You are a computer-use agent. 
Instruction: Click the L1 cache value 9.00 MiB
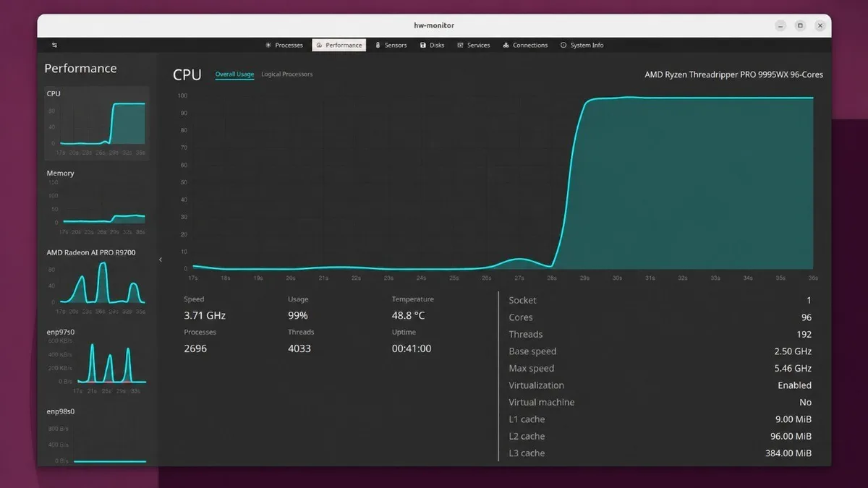point(793,419)
